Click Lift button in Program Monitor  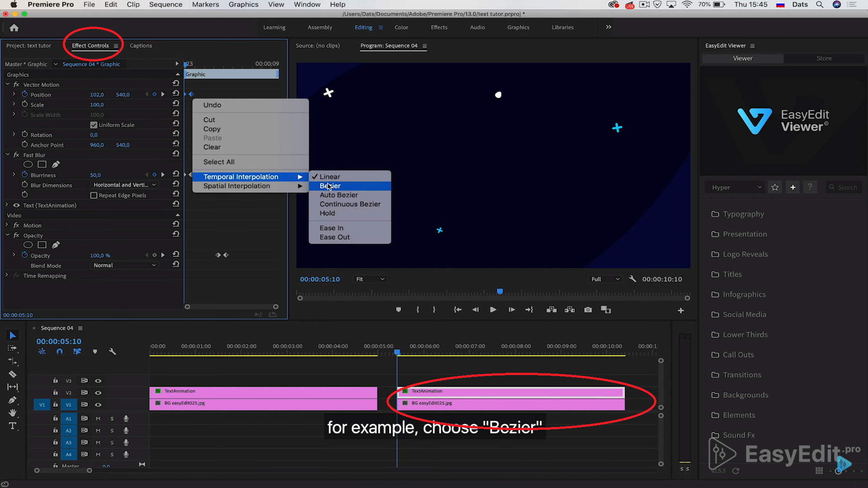551,310
